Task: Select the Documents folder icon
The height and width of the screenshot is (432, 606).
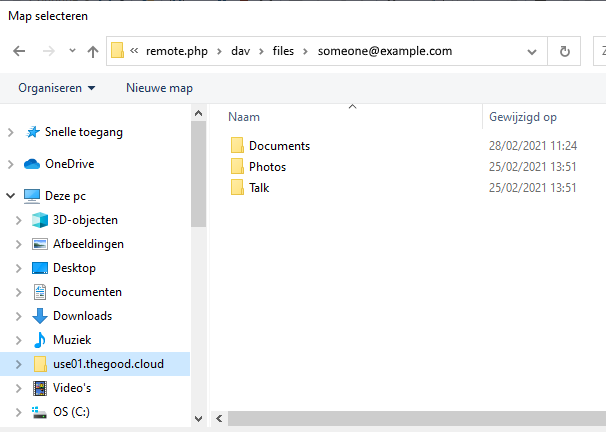Action: pyautogui.click(x=237, y=146)
